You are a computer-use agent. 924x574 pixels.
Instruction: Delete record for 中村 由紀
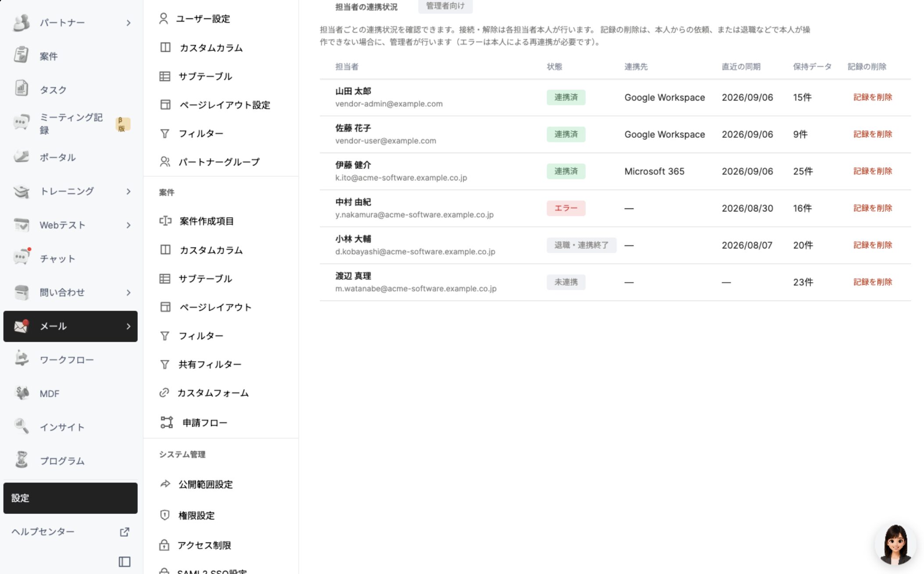pos(872,208)
